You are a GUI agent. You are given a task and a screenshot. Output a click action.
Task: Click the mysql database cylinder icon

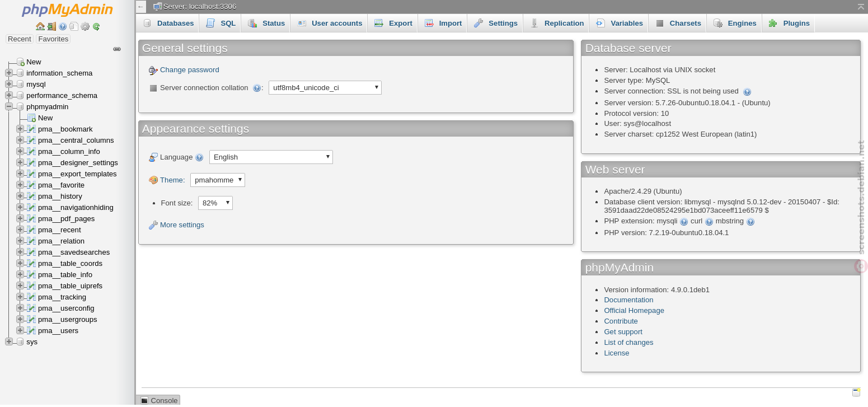click(20, 84)
